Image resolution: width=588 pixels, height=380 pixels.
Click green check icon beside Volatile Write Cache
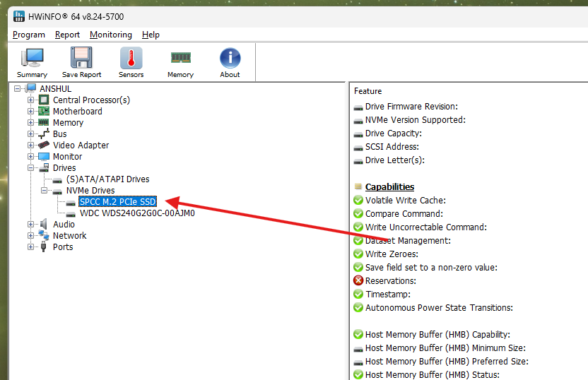358,200
